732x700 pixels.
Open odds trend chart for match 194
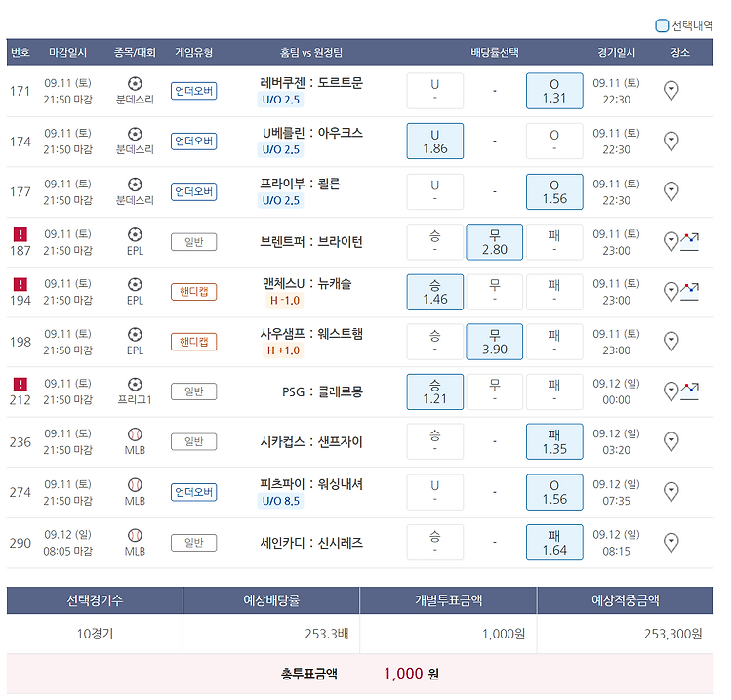(689, 292)
